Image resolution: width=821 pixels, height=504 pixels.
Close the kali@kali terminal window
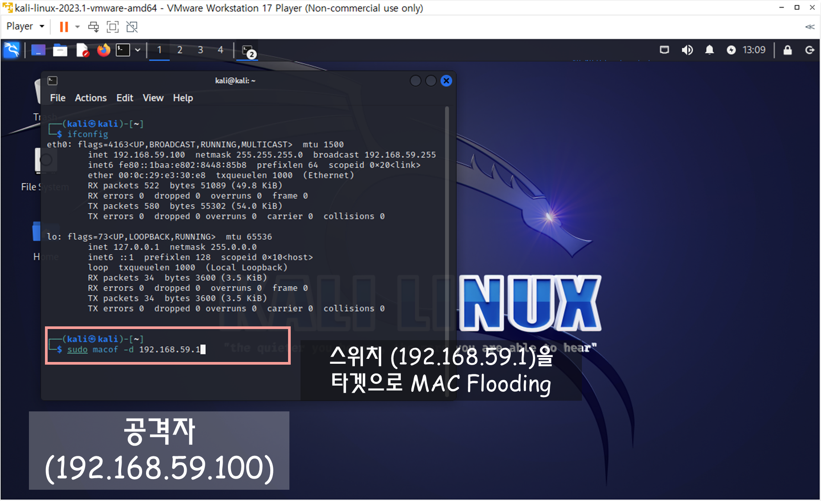[446, 81]
